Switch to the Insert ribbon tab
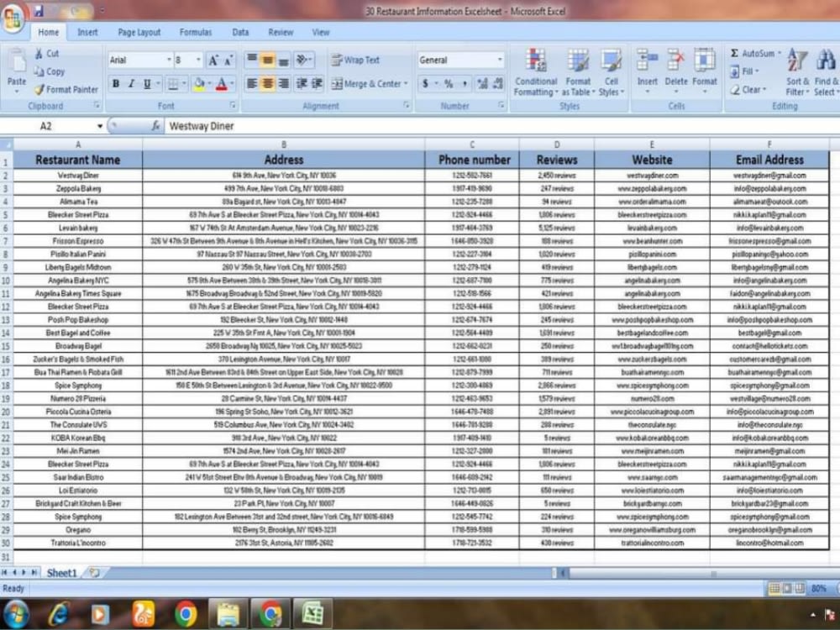 click(x=87, y=32)
